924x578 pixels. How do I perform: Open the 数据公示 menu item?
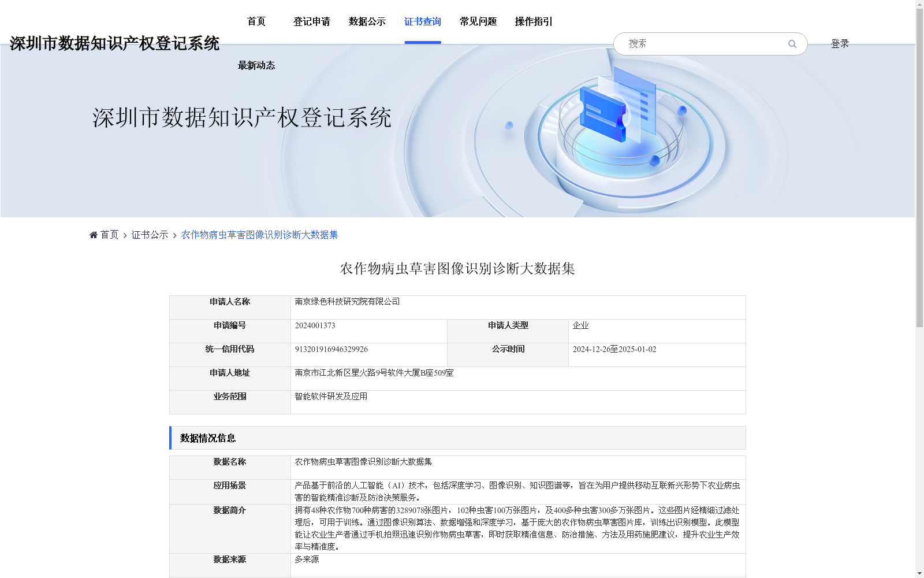point(368,21)
